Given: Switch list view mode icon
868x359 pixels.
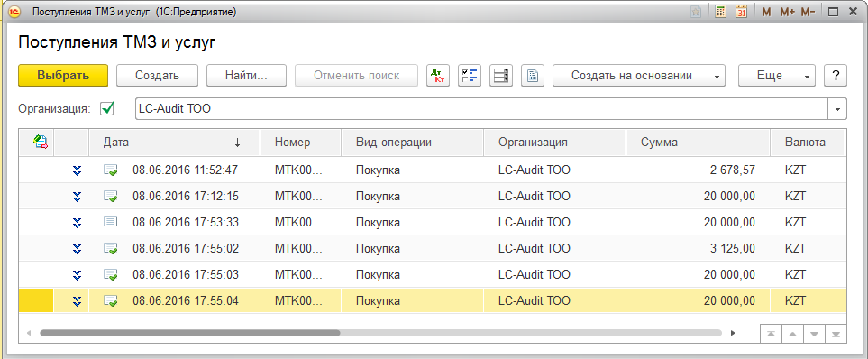Looking at the screenshot, I should tap(501, 76).
